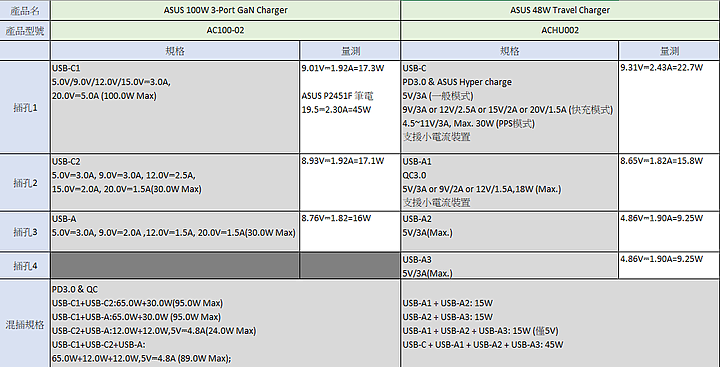Image resolution: width=720 pixels, height=367 pixels.
Task: Click the cell reading 9.01V 1.92A=17.3W
Action: (350, 107)
